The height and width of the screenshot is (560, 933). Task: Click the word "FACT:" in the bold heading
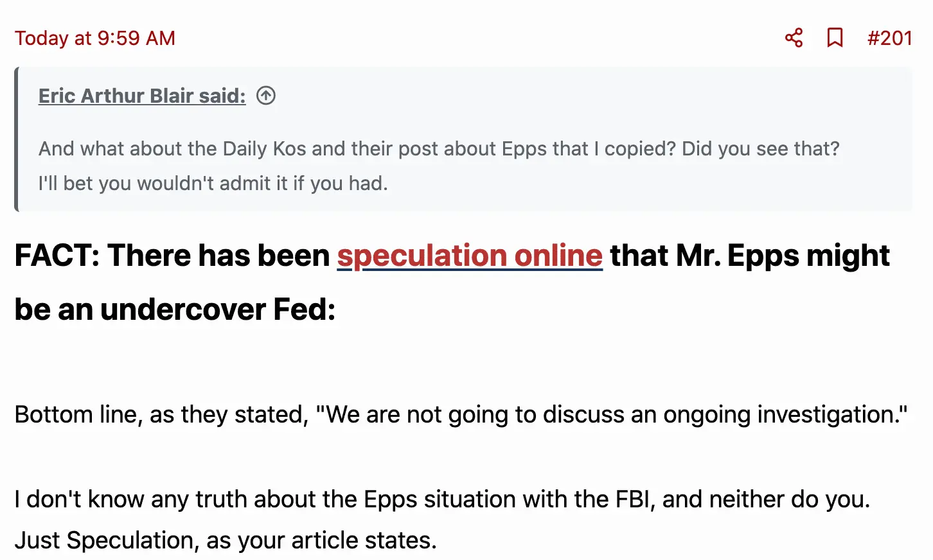tap(57, 256)
